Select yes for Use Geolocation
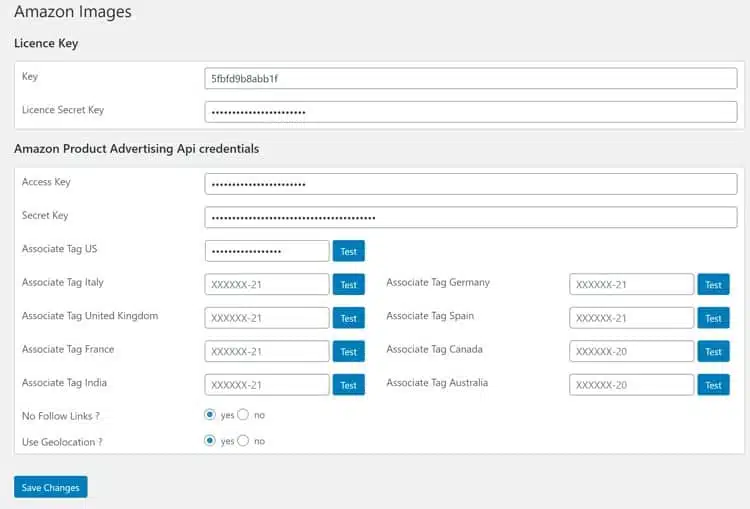Image resolution: width=750 pixels, height=509 pixels. click(210, 440)
